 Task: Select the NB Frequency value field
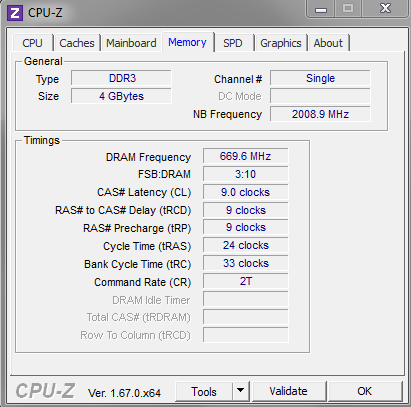[320, 114]
